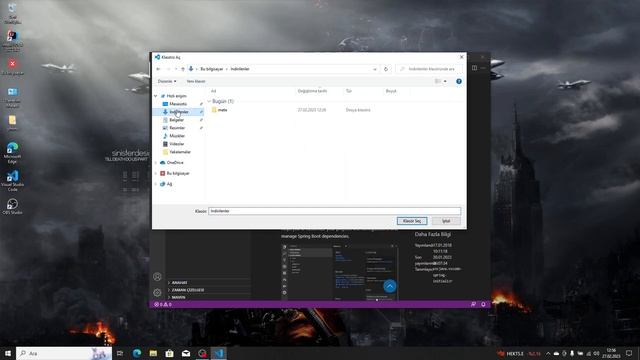Select Bu bilgisayar in the navigation pane
This screenshot has height=360, width=640.
click(178, 173)
